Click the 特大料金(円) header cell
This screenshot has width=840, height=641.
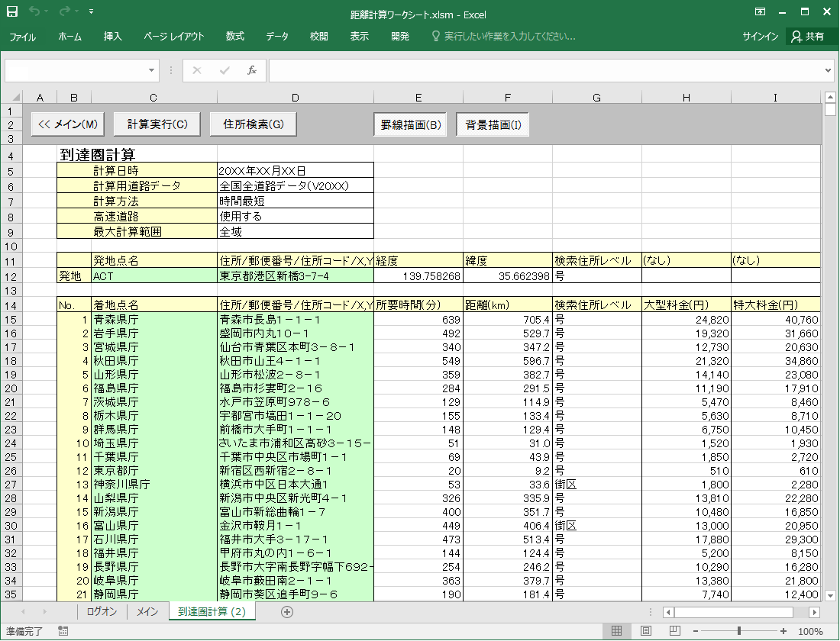[776, 304]
